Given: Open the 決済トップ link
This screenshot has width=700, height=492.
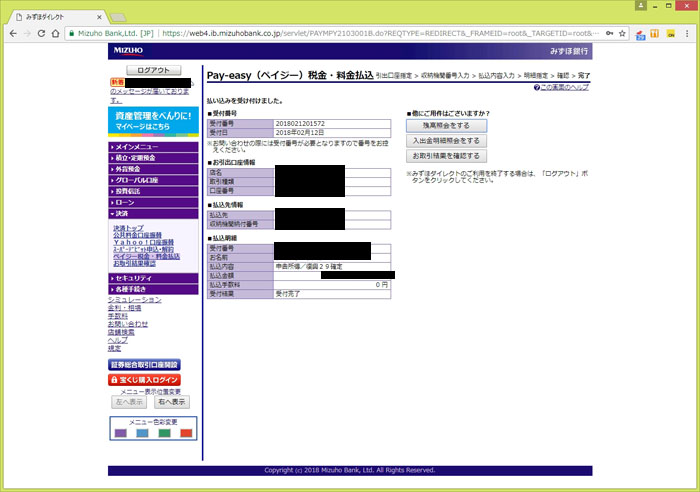Looking at the screenshot, I should click(x=128, y=228).
